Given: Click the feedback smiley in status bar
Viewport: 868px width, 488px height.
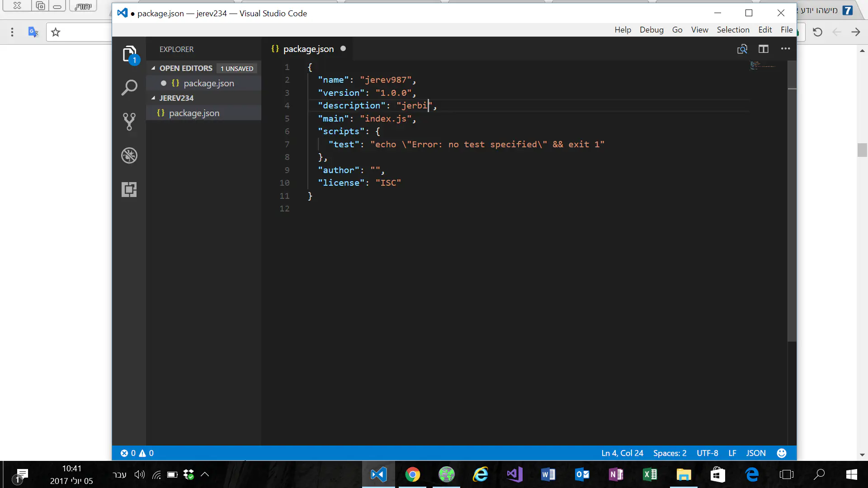Looking at the screenshot, I should [x=781, y=453].
